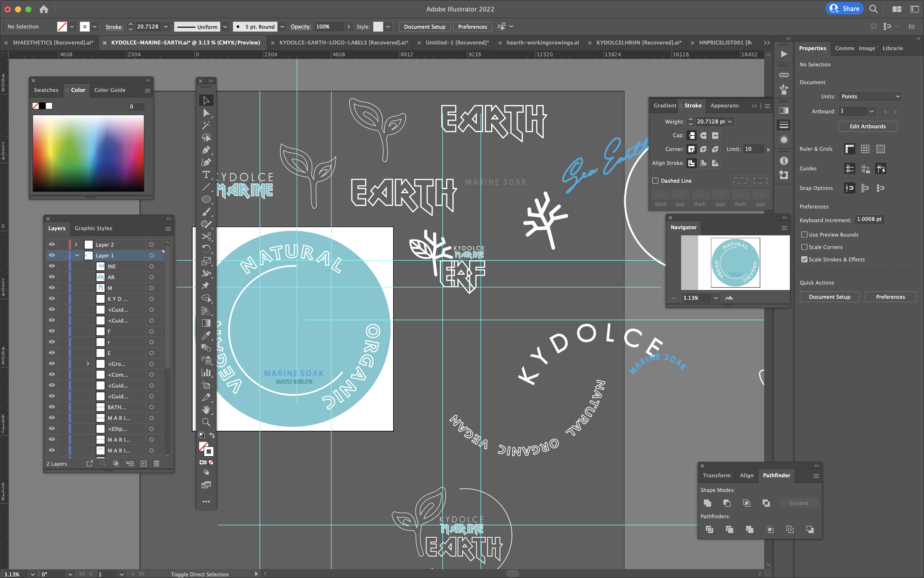Click the Edit Artboards button
This screenshot has width=924, height=578.
(x=867, y=126)
